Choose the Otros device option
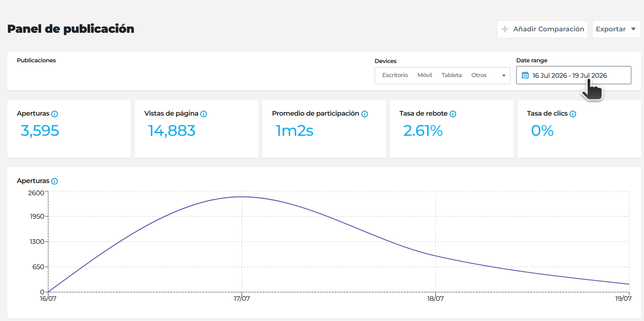 479,75
